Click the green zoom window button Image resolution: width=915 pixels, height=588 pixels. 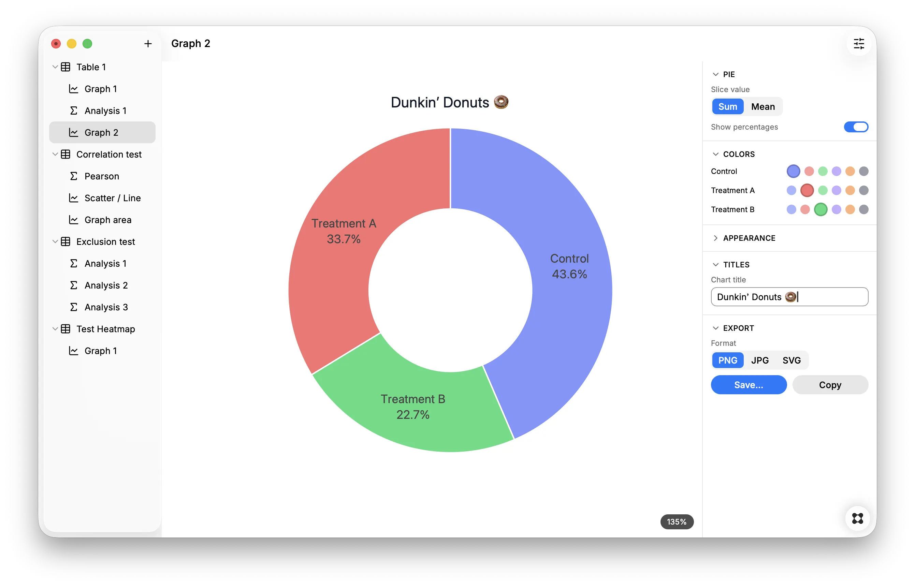87,44
